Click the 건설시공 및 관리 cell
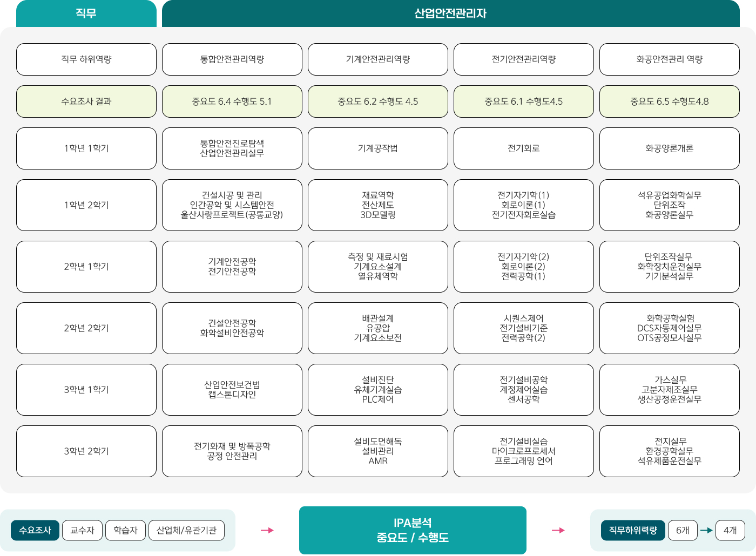The height and width of the screenshot is (556, 756). coord(232,205)
